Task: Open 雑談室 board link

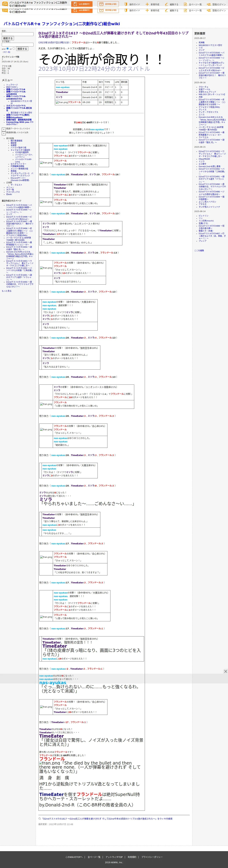Action: pos(13,143)
